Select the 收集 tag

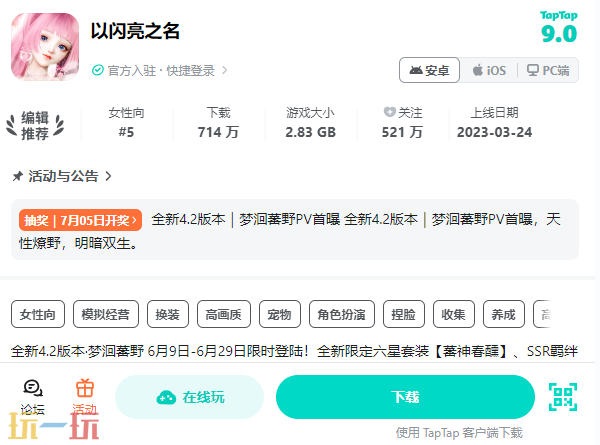coord(454,314)
